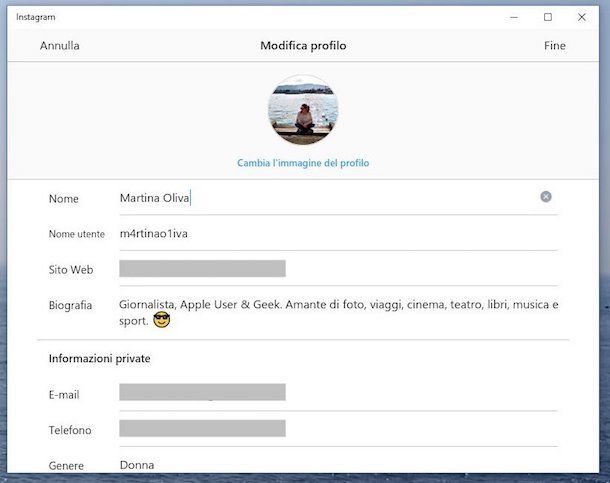Click the Biografia label
Image resolution: width=610 pixels, height=483 pixels.
pos(70,305)
